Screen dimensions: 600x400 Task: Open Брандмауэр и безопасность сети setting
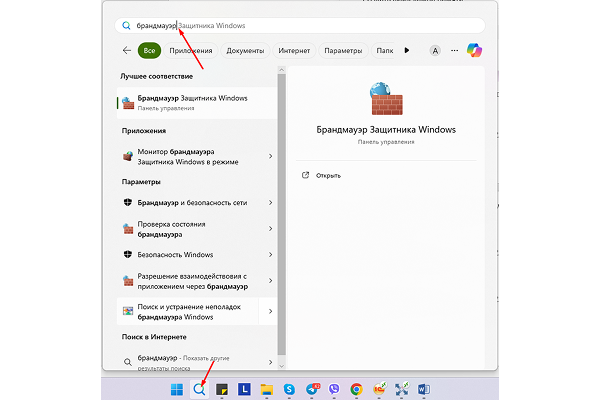point(197,202)
